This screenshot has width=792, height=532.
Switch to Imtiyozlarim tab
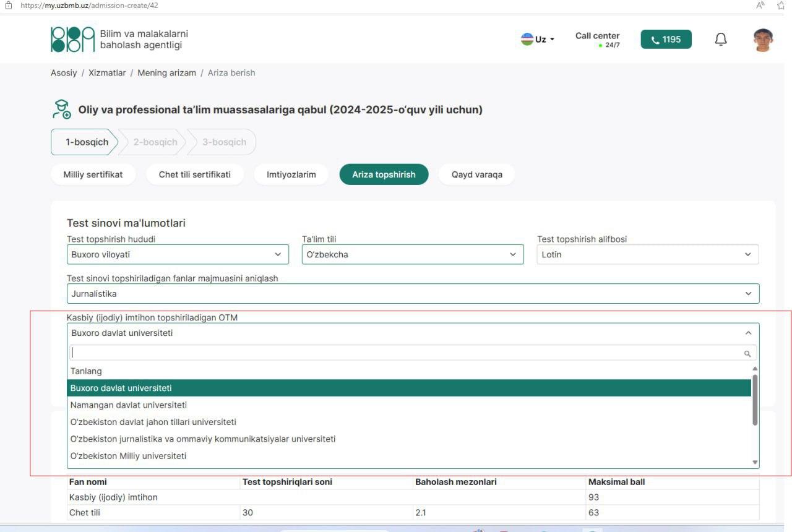[x=291, y=174]
